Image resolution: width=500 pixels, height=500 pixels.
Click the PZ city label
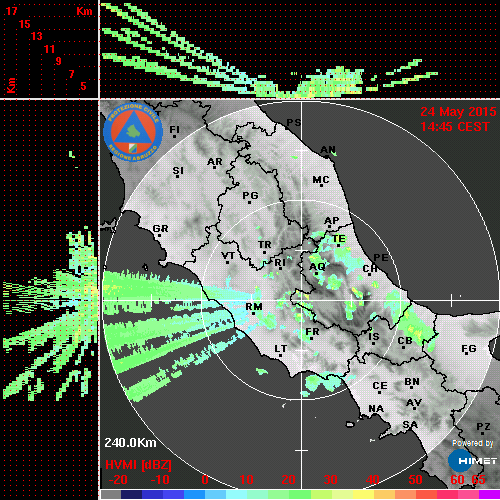click(483, 426)
